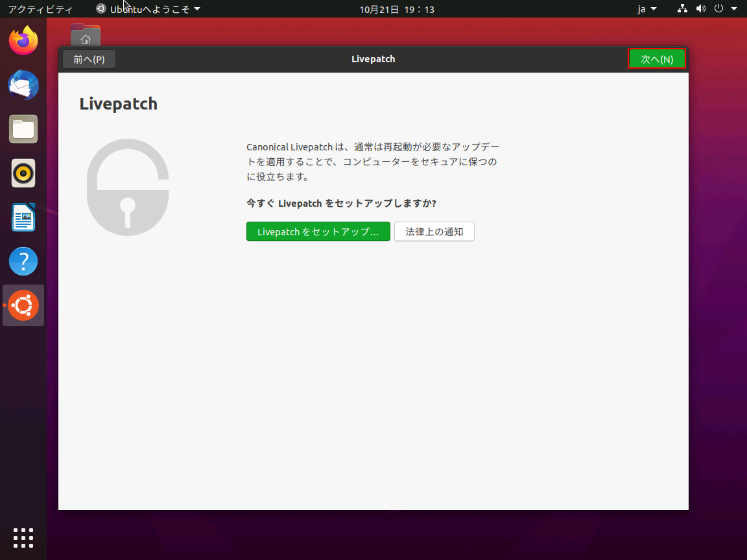The width and height of the screenshot is (747, 560).
Task: Click the large Livepatch heading
Action: (119, 104)
